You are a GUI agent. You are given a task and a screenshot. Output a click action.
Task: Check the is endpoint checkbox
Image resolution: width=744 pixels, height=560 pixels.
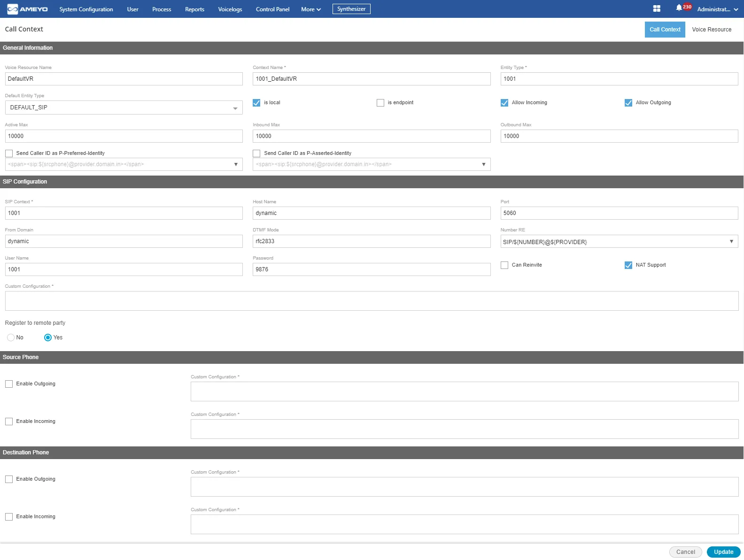[380, 103]
